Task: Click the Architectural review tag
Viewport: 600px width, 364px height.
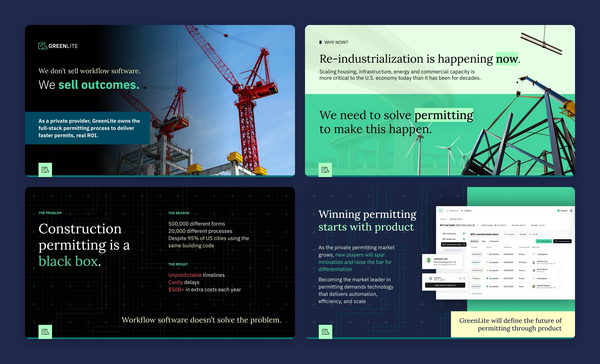Action: (477, 270)
